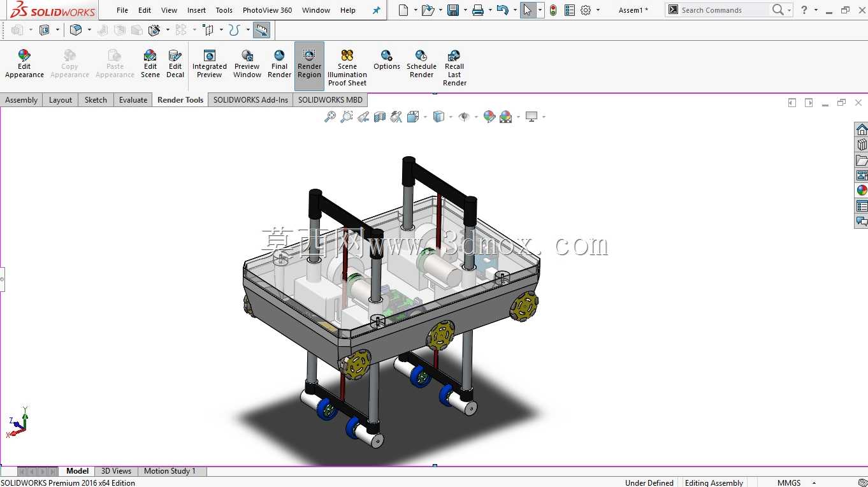This screenshot has width=868, height=487.
Task: Switch to the Evaluate tab
Action: tap(133, 100)
